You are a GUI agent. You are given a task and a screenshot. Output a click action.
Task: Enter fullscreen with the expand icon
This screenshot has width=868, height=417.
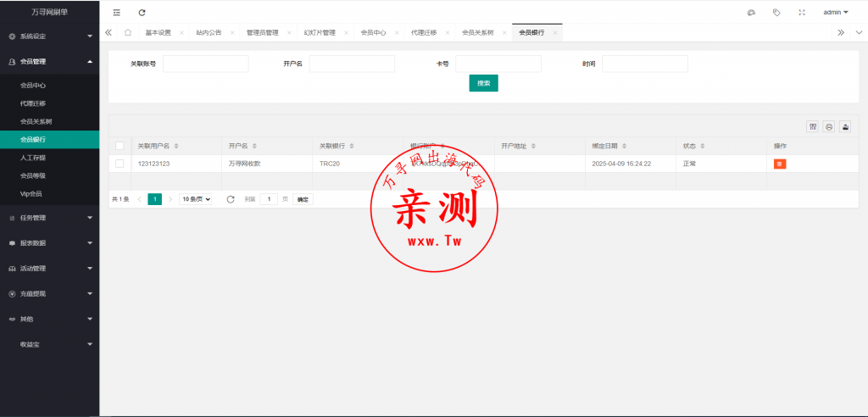coord(802,12)
